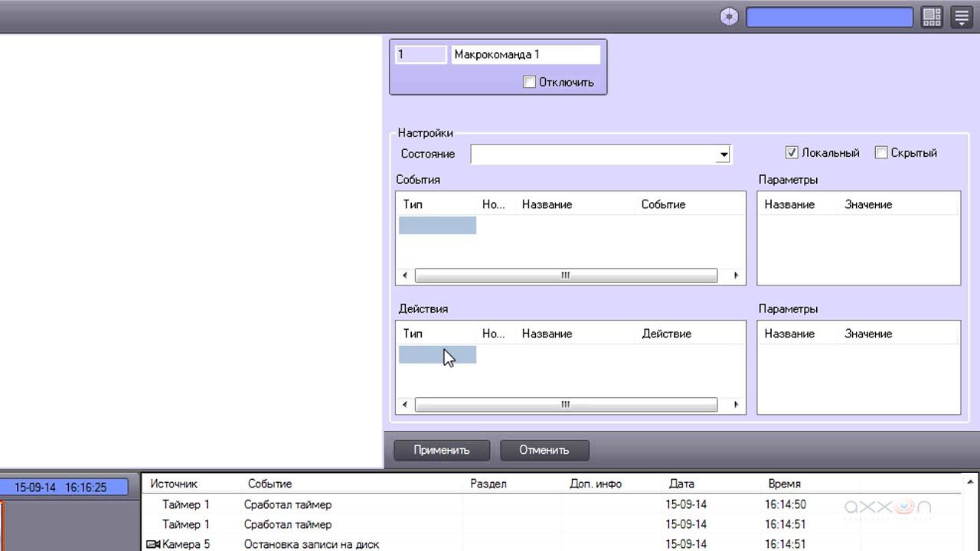Click the События table horizontal scrollbar thumb
The height and width of the screenshot is (551, 980).
pyautogui.click(x=566, y=275)
